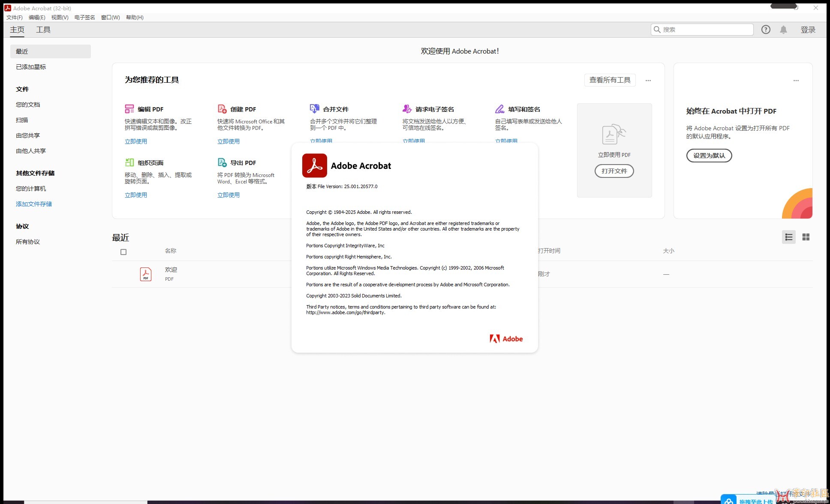The image size is (830, 504).
Task: Click the Request E-signatures (请求电子签名) icon
Action: pos(407,109)
